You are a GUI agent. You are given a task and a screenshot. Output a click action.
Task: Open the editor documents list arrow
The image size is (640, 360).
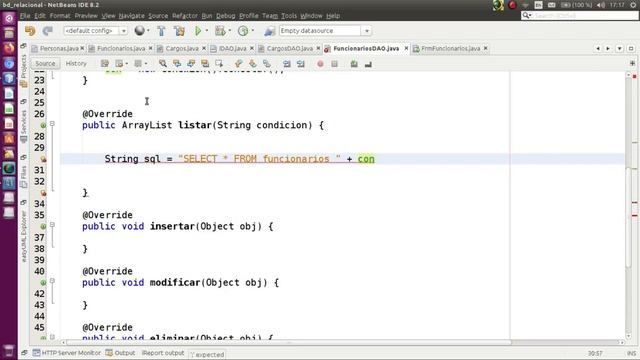[x=620, y=49]
